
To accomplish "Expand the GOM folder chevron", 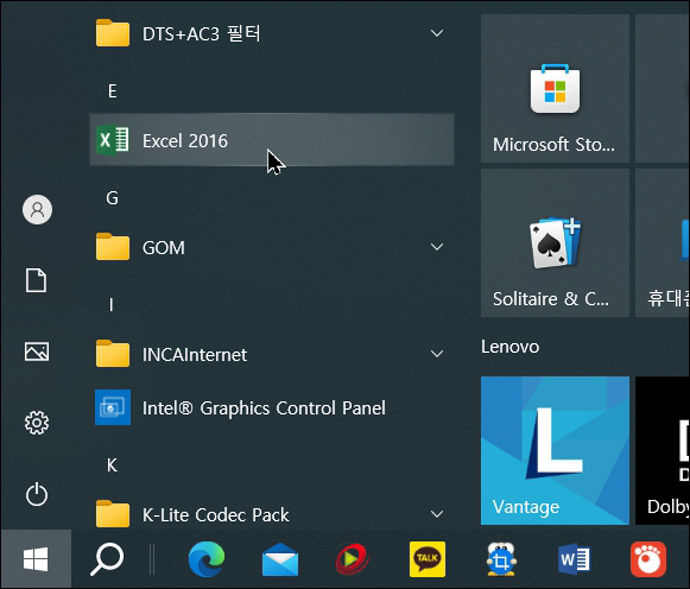I will click(x=437, y=247).
